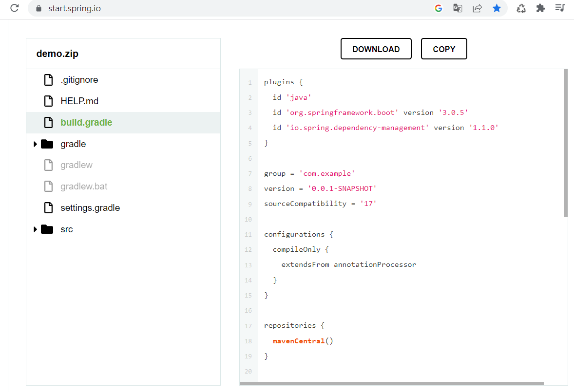Click the demo.zip heading
This screenshot has width=574, height=392.
tap(57, 54)
